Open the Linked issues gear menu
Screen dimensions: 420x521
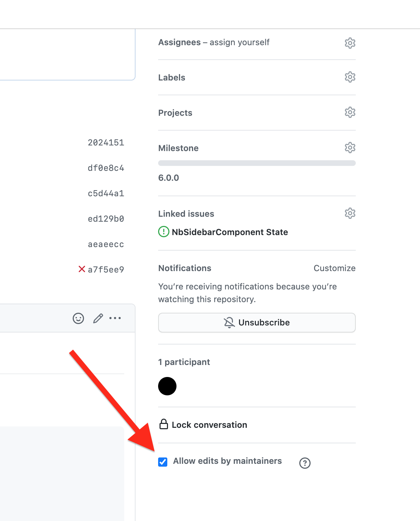350,213
